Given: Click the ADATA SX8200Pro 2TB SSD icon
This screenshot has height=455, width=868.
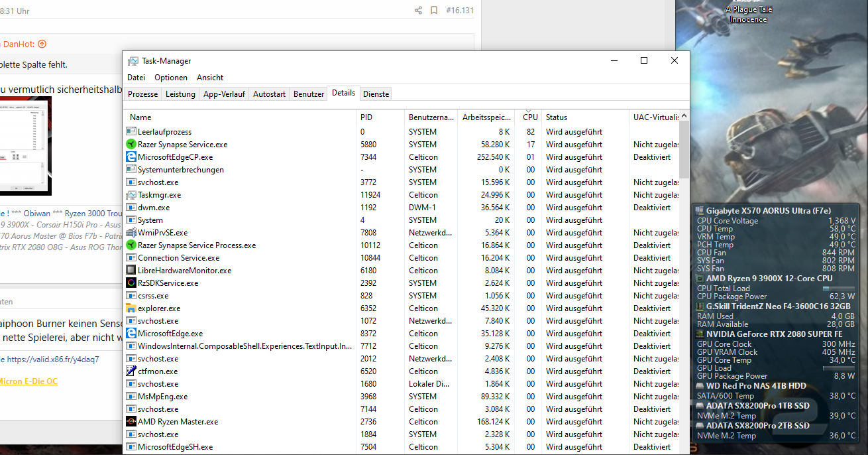Looking at the screenshot, I should coord(700,425).
